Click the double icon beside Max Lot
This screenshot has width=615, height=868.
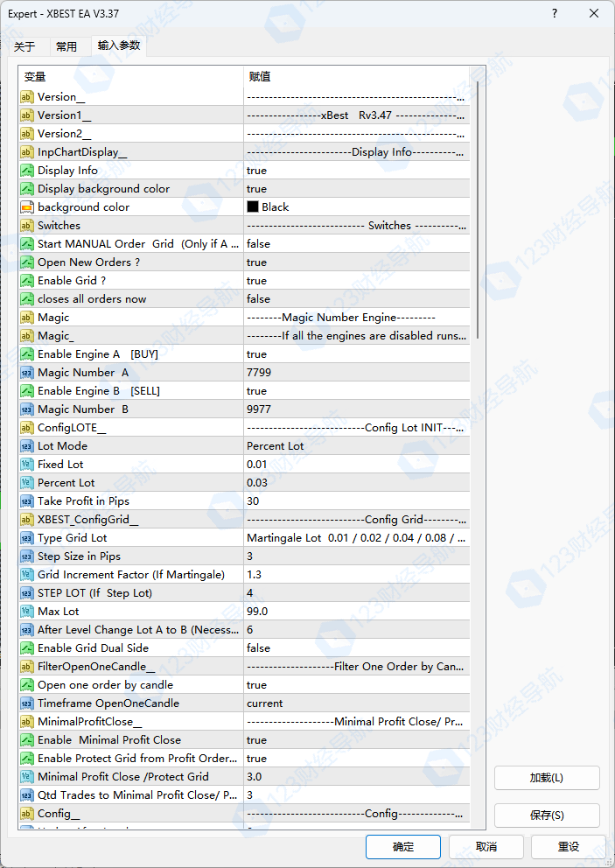click(26, 611)
